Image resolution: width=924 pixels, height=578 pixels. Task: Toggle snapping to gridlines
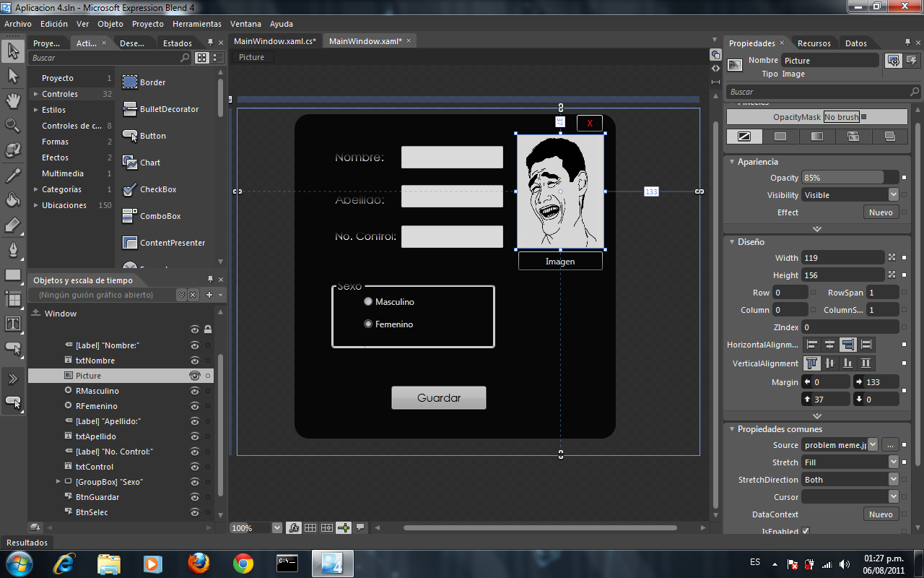[327, 528]
